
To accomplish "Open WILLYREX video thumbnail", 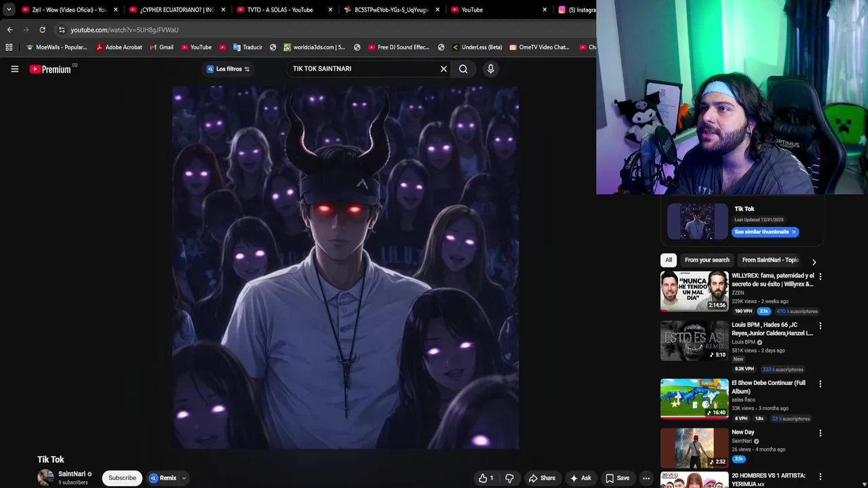I will tap(694, 291).
